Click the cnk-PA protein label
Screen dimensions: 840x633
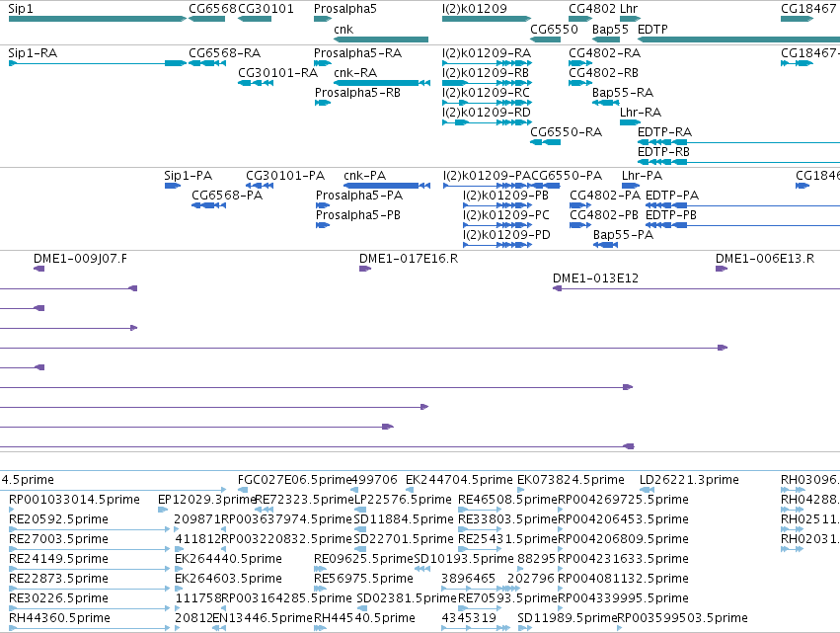[365, 176]
